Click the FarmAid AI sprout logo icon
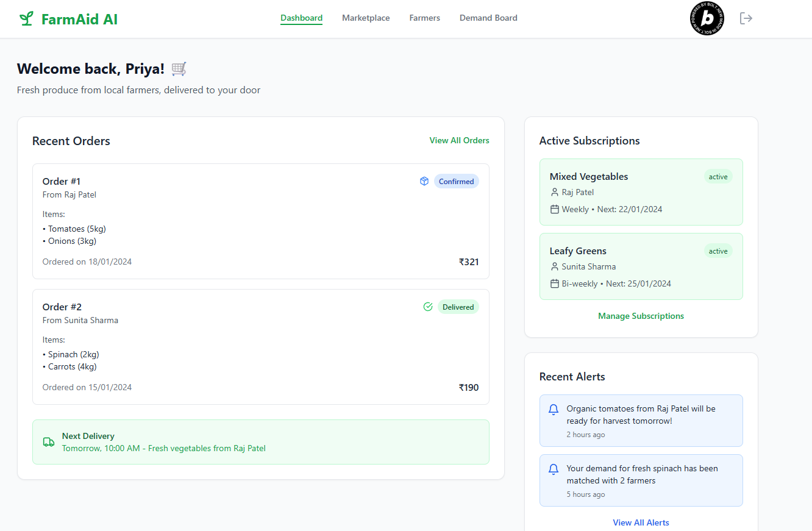Image resolution: width=812 pixels, height=531 pixels. (26, 19)
